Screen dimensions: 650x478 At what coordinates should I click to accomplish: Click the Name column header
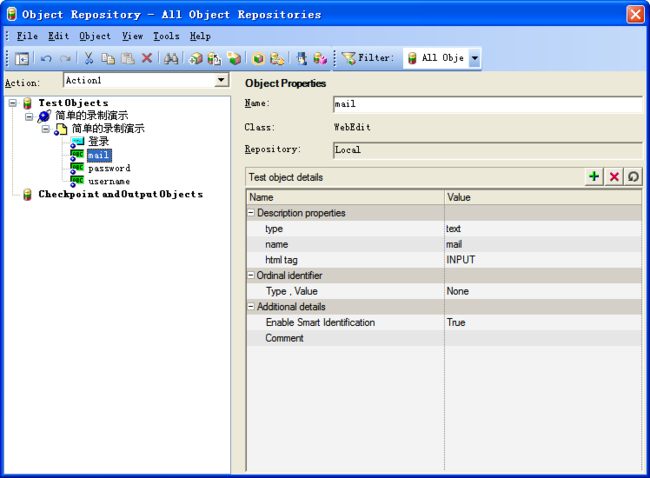345,197
